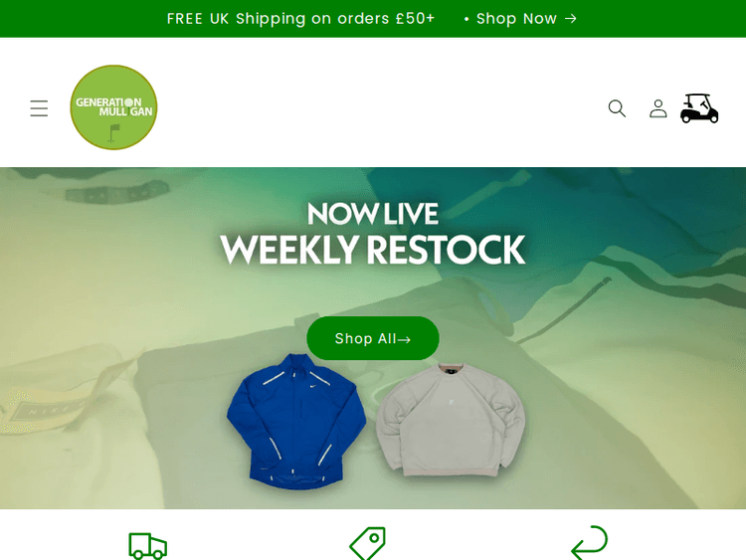The image size is (746, 560).
Task: Click the price tag icon
Action: pyautogui.click(x=368, y=543)
